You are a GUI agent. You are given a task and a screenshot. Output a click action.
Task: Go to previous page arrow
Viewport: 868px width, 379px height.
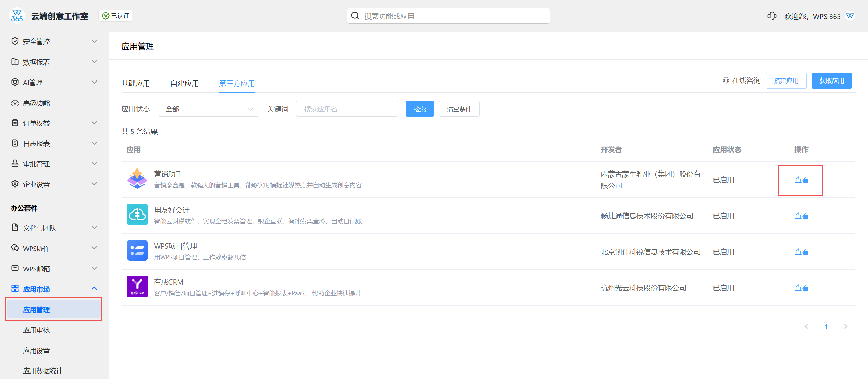tap(806, 326)
